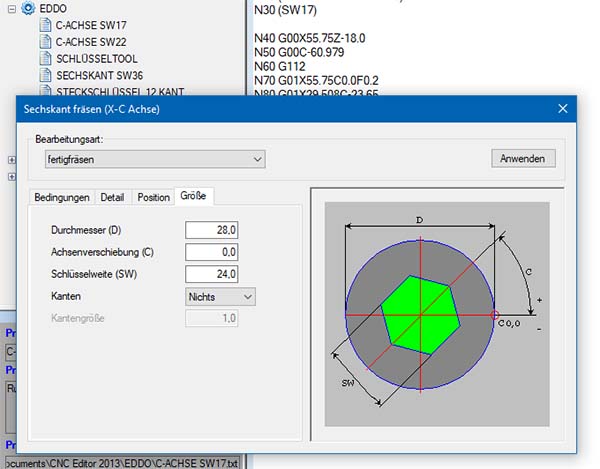Click code line N70 G01X55.75C0.0F0.2
Viewport: 600px width, 469px height.
[316, 81]
